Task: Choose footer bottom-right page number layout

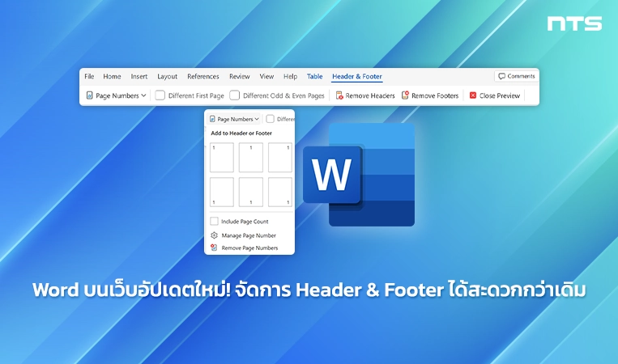Action: click(279, 192)
